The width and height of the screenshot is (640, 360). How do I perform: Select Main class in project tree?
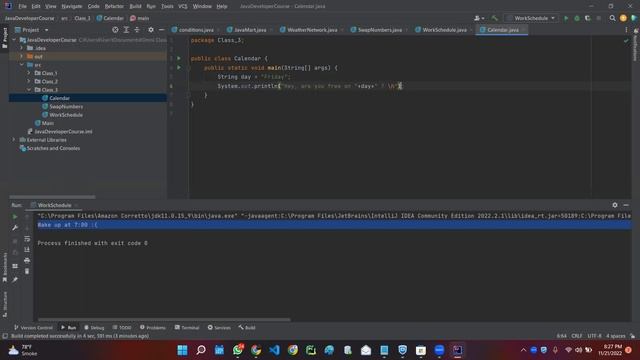[x=47, y=123]
